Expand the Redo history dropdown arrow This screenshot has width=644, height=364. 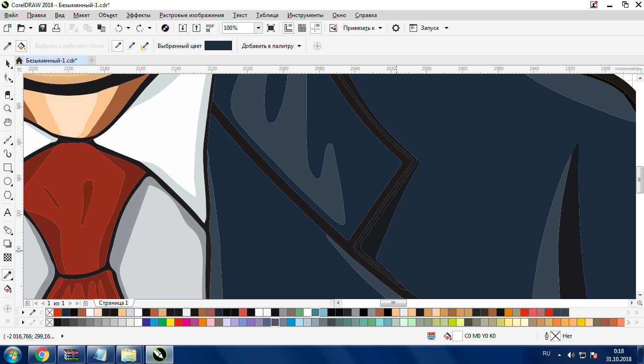point(150,28)
